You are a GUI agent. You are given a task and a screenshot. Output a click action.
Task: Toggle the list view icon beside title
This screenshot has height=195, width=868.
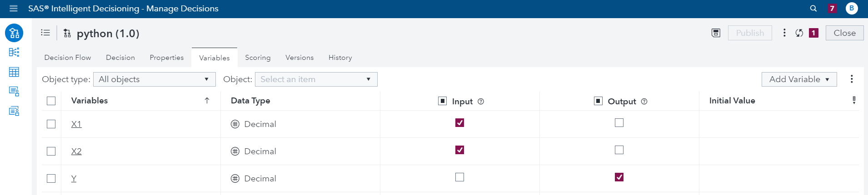click(45, 33)
